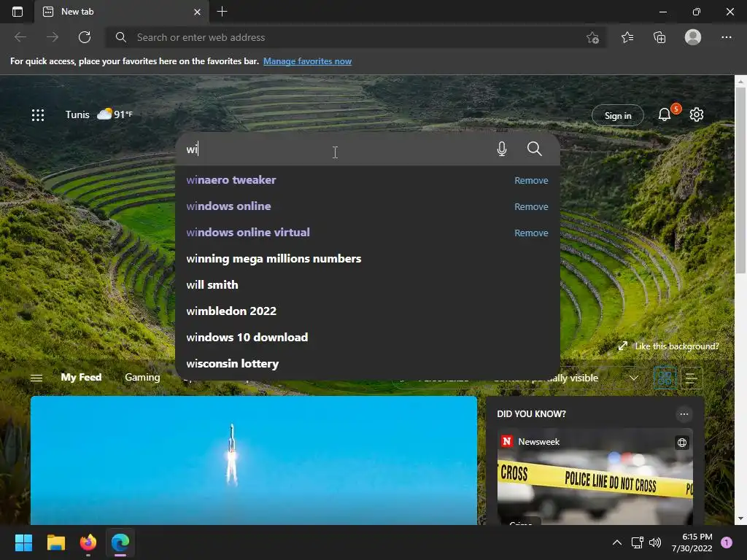This screenshot has width=747, height=560.
Task: Open the volume control tray icon
Action: (655, 542)
